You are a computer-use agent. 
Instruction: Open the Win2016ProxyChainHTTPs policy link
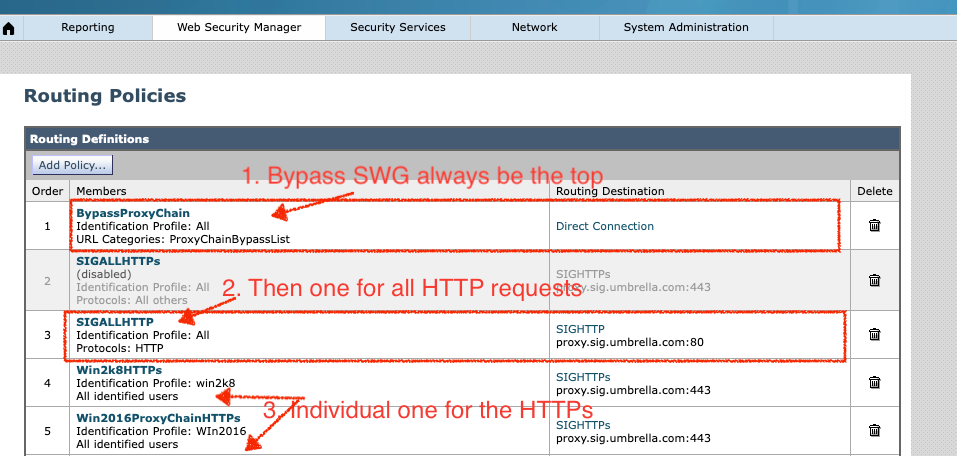[158, 418]
